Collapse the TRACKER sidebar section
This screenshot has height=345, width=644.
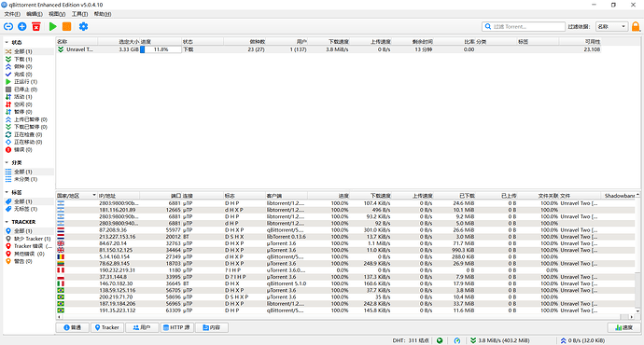[7, 222]
